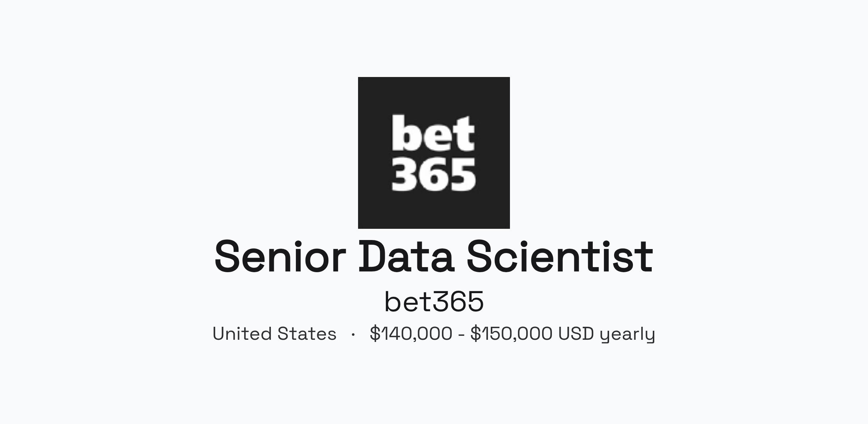Click the United States location label

coord(275,333)
